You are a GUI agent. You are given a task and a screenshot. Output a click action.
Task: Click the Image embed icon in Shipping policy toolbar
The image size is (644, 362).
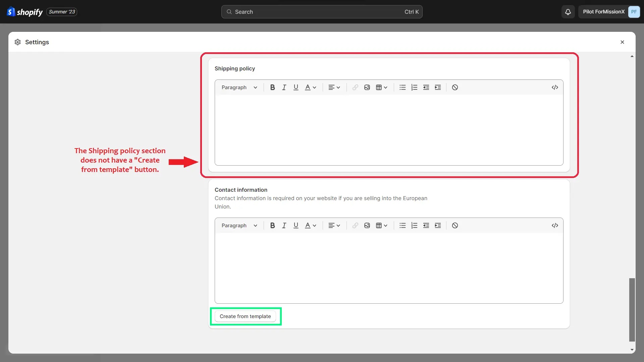(x=367, y=87)
